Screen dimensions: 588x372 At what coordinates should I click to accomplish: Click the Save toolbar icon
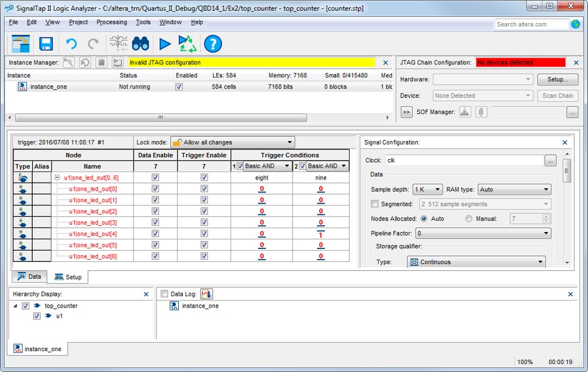click(x=46, y=44)
